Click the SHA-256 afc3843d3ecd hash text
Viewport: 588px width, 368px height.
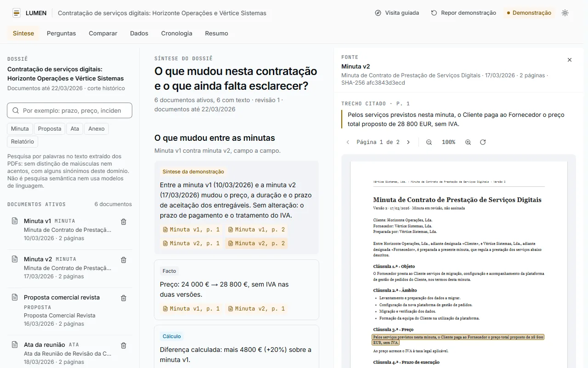(x=373, y=83)
